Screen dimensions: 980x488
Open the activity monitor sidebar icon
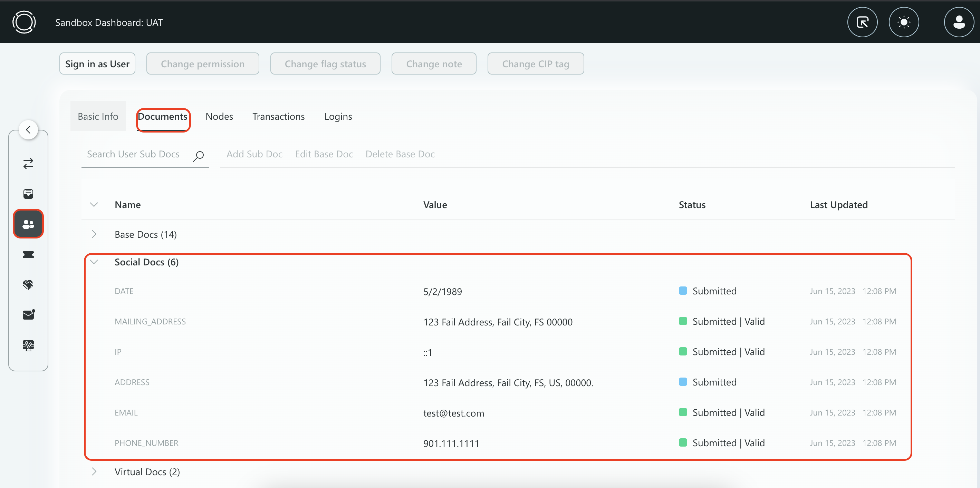[x=28, y=345]
